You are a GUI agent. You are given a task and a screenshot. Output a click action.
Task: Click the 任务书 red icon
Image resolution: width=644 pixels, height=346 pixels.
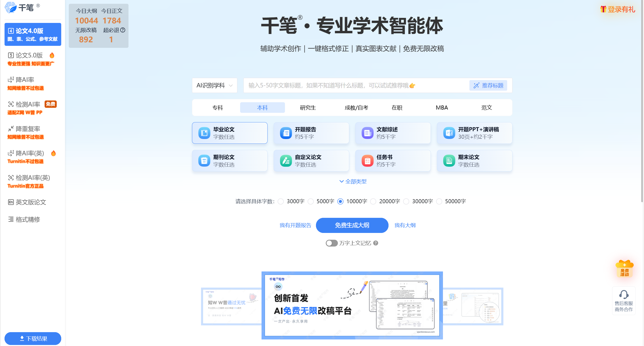point(367,161)
